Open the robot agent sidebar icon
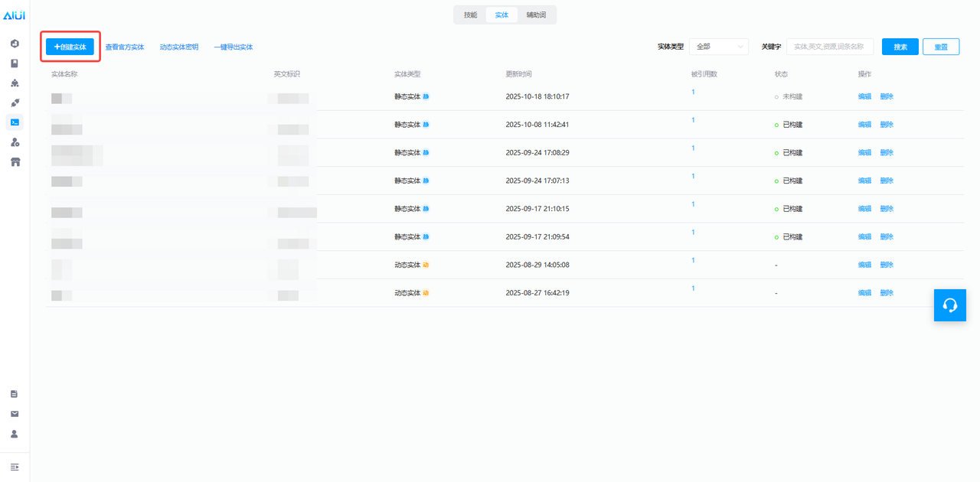 (x=15, y=83)
